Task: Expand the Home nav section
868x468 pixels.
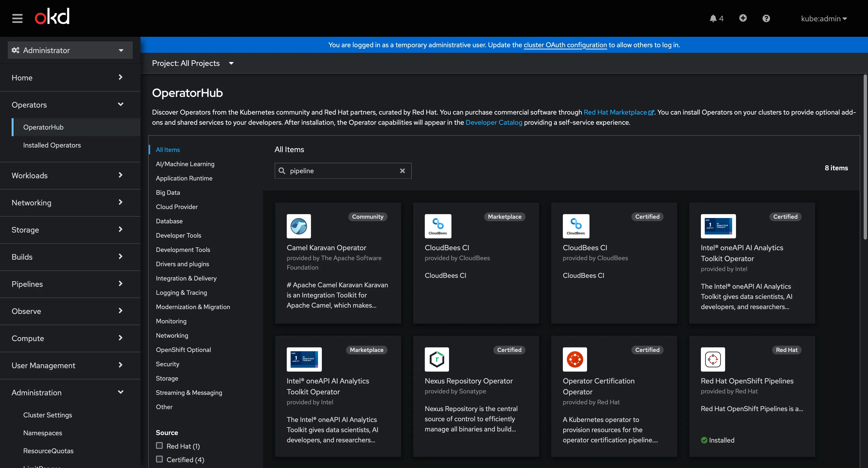Action: click(70, 78)
